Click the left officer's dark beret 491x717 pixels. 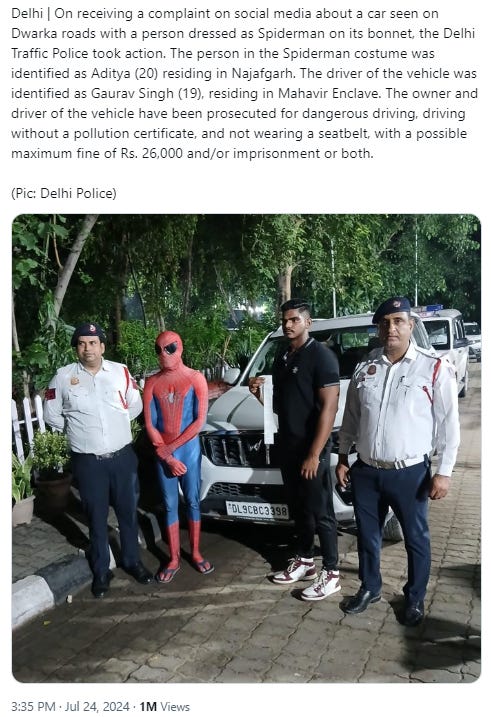coord(88,332)
